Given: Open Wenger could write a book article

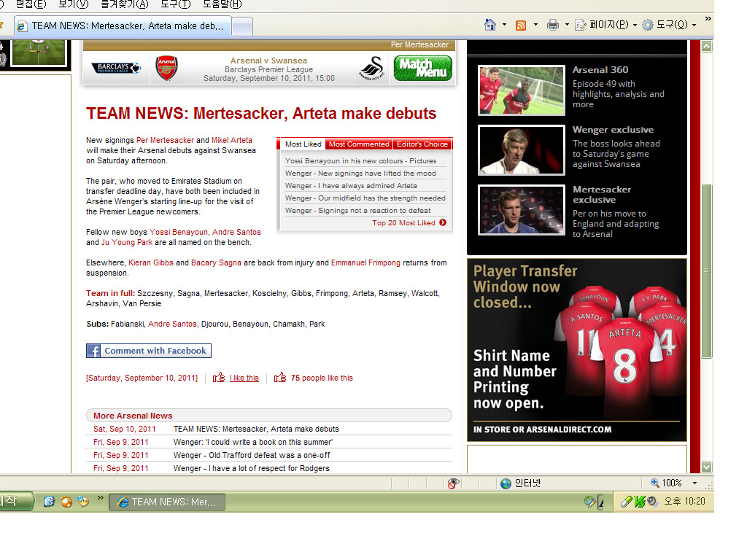Looking at the screenshot, I should pyautogui.click(x=253, y=442).
